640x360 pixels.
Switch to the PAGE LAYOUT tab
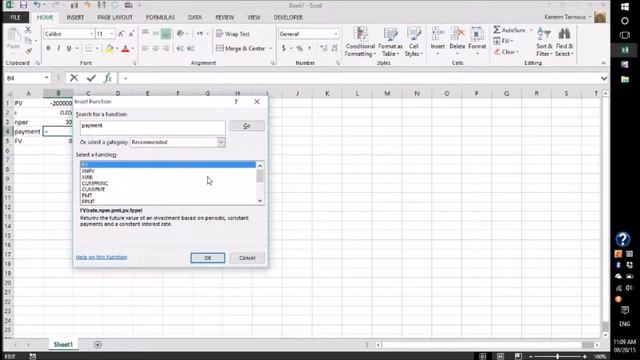tap(115, 17)
